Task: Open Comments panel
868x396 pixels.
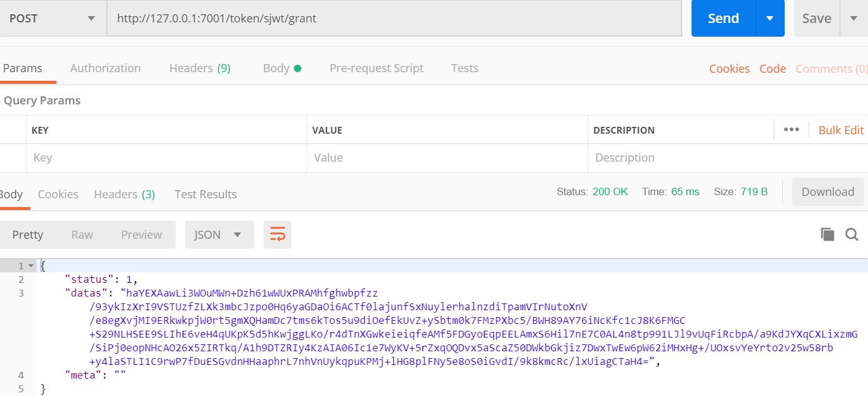Action: point(831,68)
